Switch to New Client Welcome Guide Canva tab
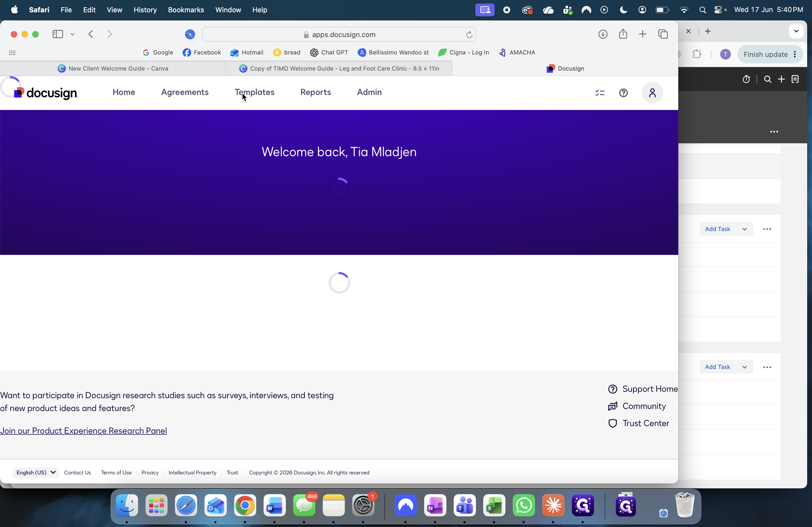The height and width of the screenshot is (527, 812). [113, 68]
